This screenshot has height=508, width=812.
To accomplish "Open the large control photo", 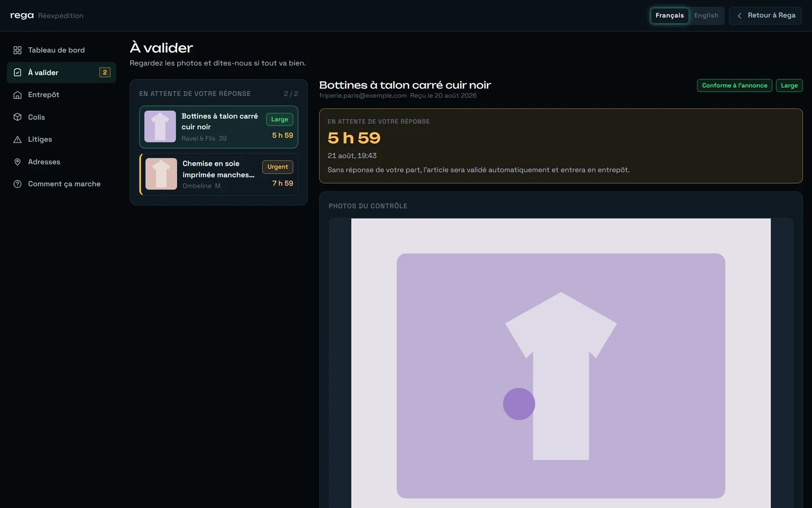I will [561, 363].
